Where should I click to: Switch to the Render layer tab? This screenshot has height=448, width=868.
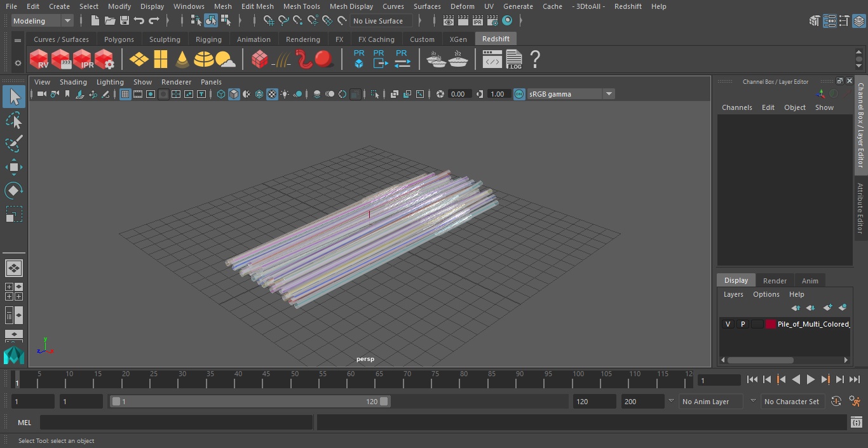pyautogui.click(x=775, y=281)
